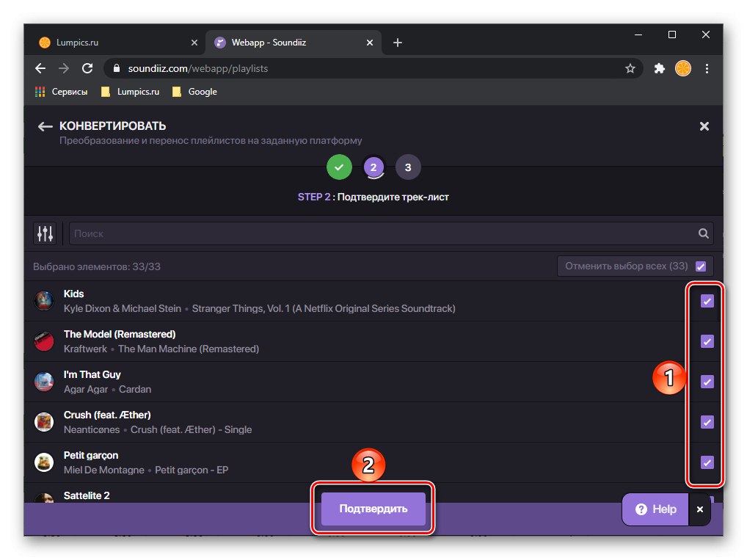Click the step 2 circle indicator
The height and width of the screenshot is (560, 747).
(x=373, y=167)
